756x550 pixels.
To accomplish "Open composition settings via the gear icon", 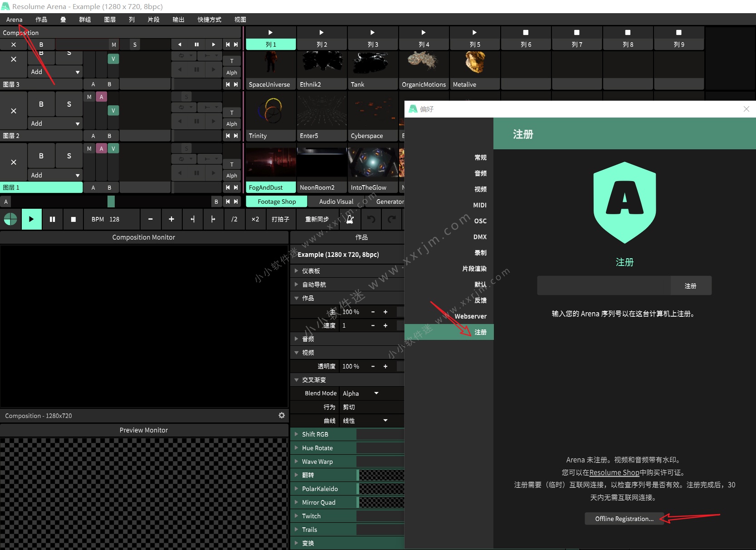I will tap(282, 415).
